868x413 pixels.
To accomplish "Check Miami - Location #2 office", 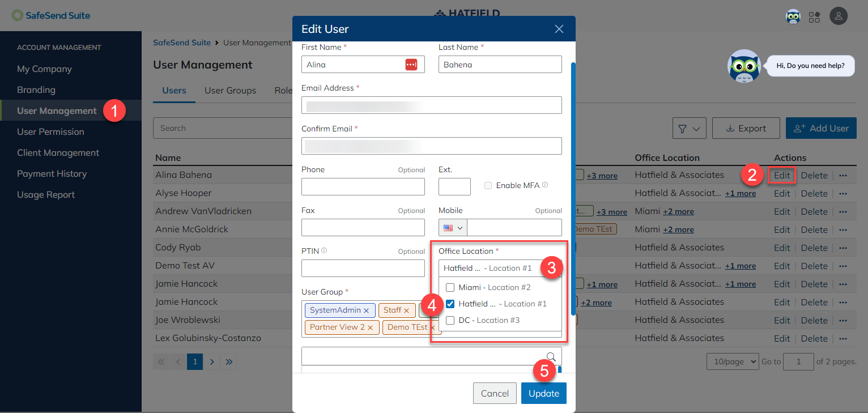I will 450,287.
